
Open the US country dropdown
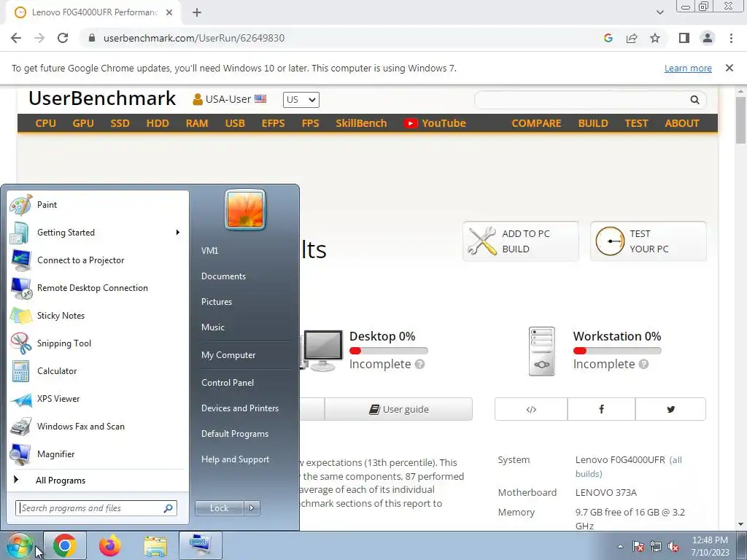(x=301, y=99)
